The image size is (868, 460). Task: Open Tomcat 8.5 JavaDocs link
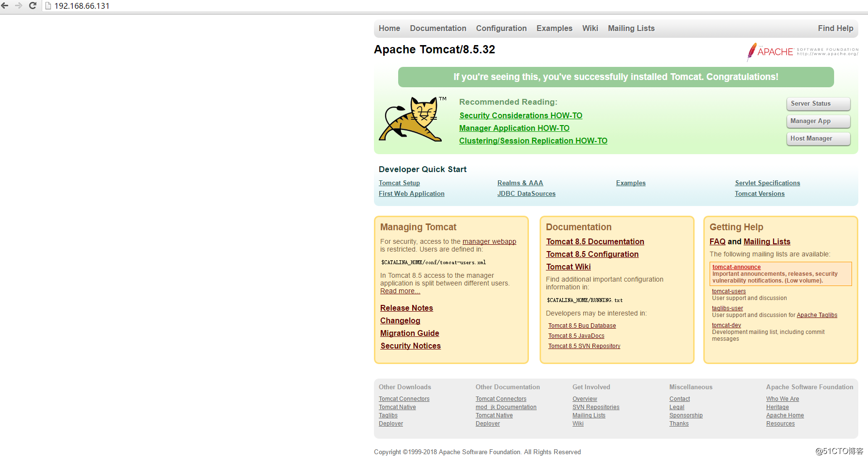pos(576,336)
